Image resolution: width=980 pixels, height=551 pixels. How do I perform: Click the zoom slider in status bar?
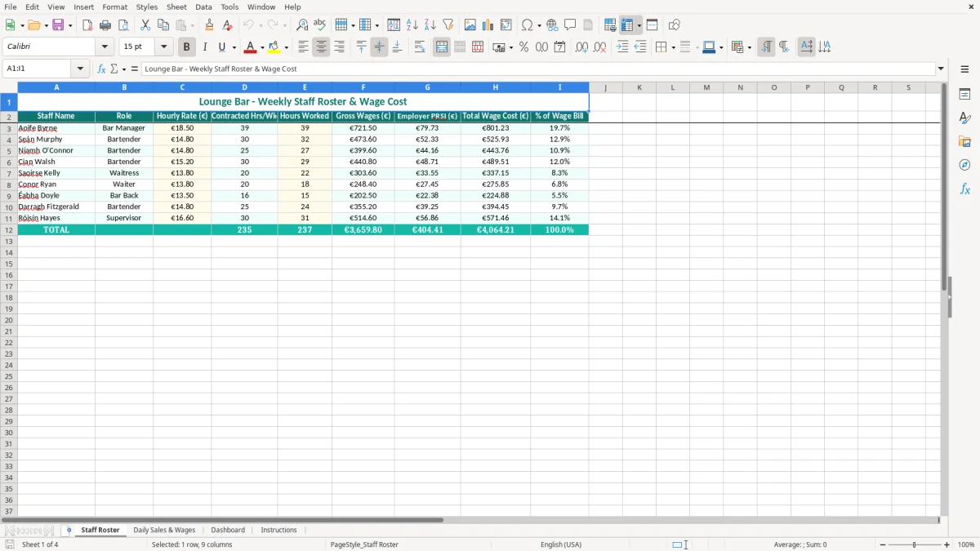coord(915,544)
